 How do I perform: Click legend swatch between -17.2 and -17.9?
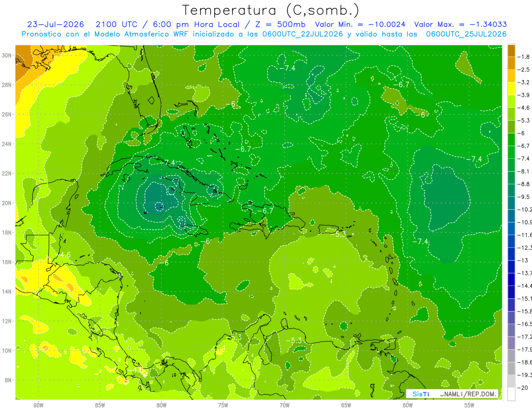511,343
